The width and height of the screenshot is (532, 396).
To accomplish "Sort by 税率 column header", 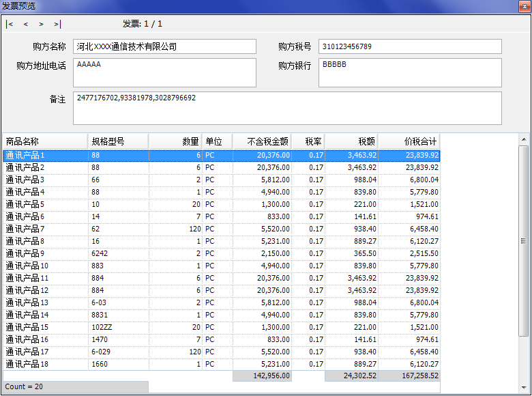I will point(308,141).
